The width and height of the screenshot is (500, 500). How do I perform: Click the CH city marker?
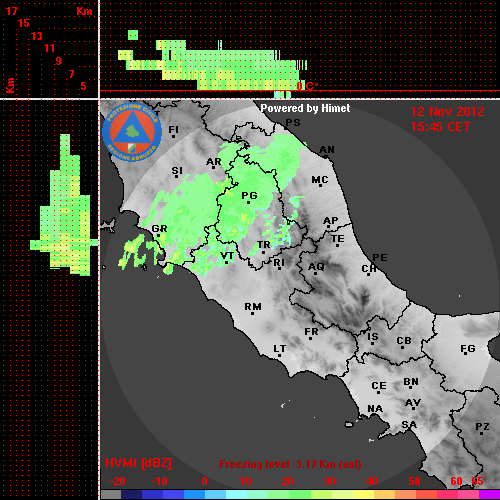point(369,274)
